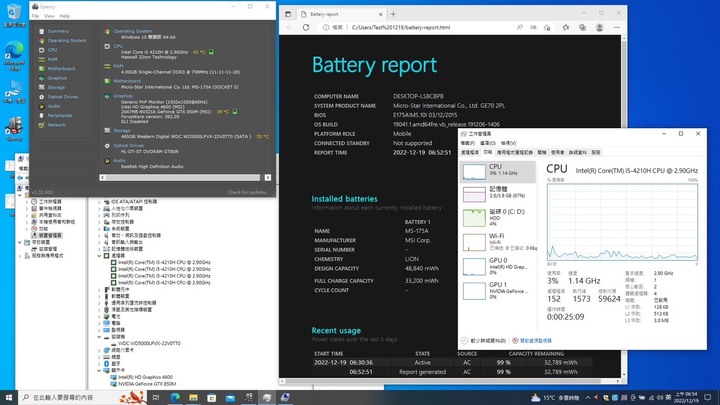Select Disk 0 (C: D:) in Task Manager

point(498,218)
